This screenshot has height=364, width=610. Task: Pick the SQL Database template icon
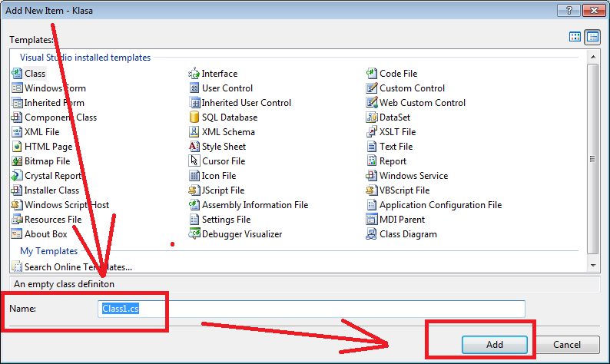pos(194,117)
